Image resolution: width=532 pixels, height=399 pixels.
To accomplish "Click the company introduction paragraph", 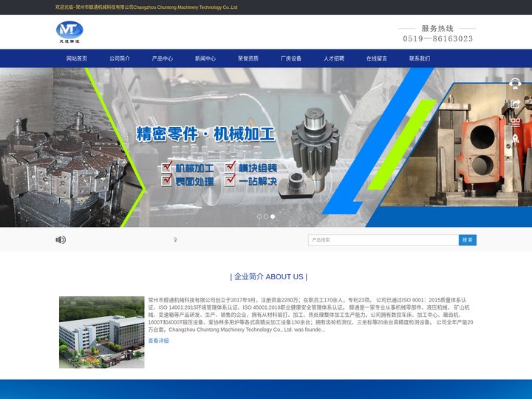I will 310,315.
